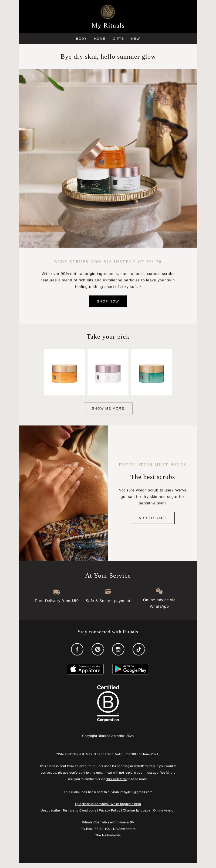Click the SHOW ME MORE button
Image resolution: width=216 pixels, height=868 pixels.
(x=108, y=408)
